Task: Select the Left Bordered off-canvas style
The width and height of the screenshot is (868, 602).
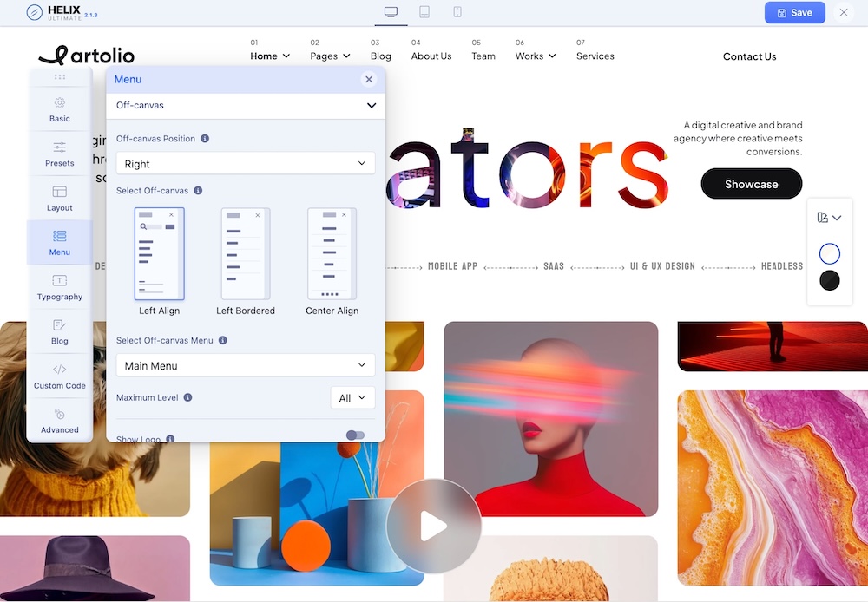Action: click(246, 254)
